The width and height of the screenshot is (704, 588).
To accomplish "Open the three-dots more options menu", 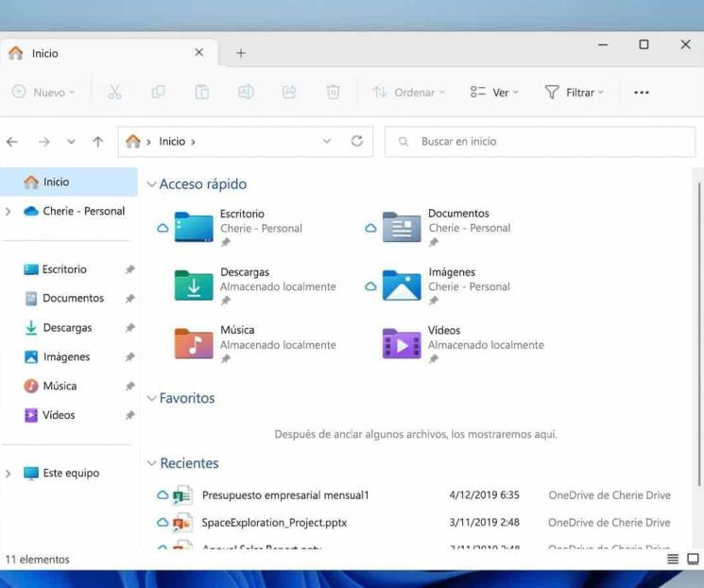I will click(641, 93).
